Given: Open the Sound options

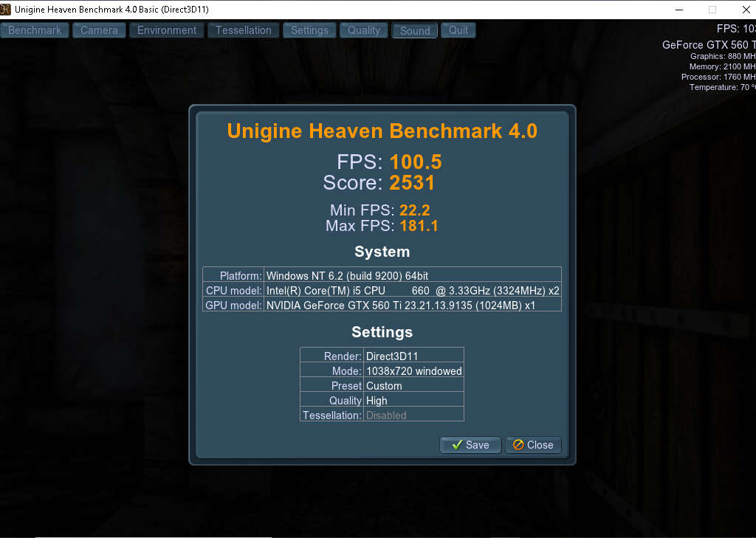Looking at the screenshot, I should click(x=414, y=30).
